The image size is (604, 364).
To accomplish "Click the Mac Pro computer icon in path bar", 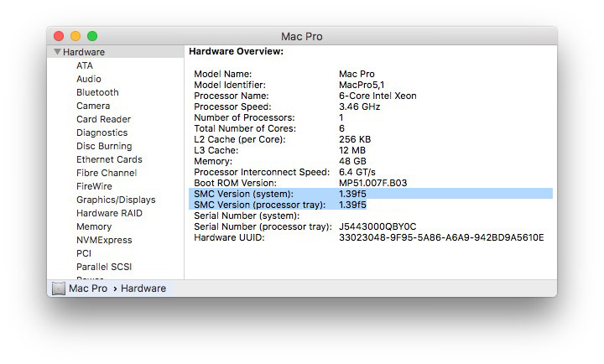I will tap(59, 289).
